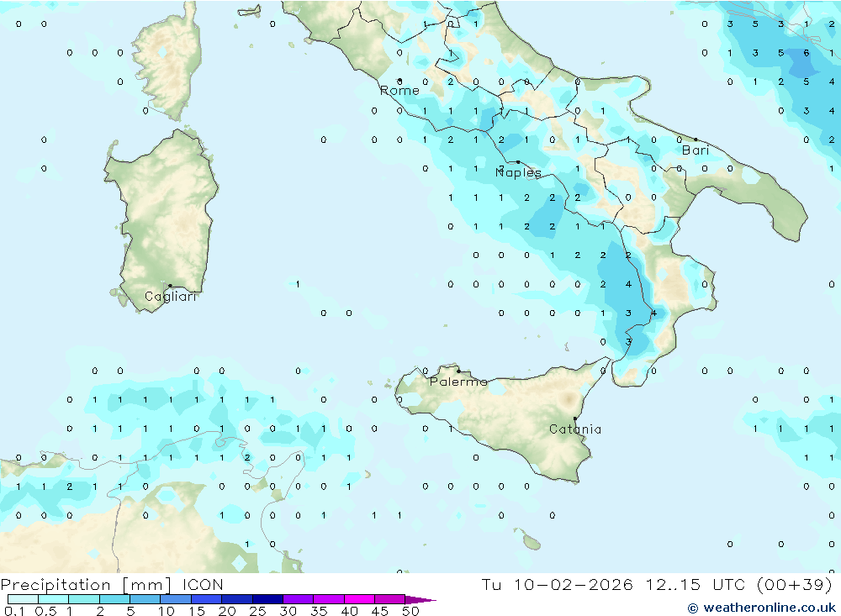The width and height of the screenshot is (841, 616).
Task: Select the 30–35 mm legend color
Action: 299,599
